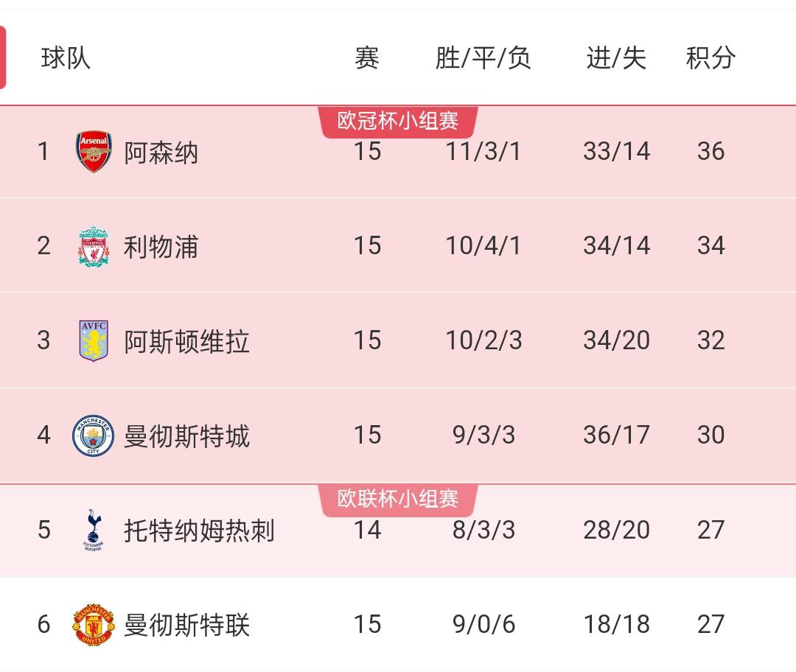The image size is (796, 672).
Task: Click the Liverpool club crest icon
Action: click(x=94, y=247)
